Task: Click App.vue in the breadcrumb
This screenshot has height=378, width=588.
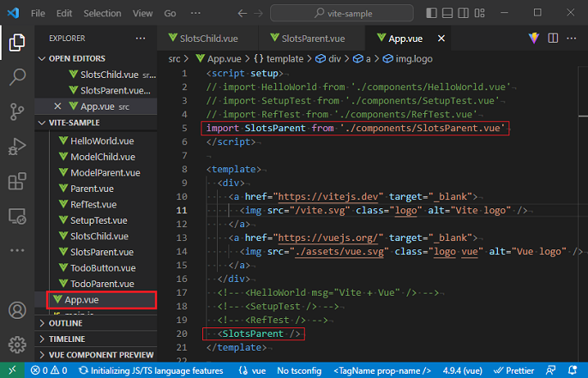Action: click(x=219, y=59)
